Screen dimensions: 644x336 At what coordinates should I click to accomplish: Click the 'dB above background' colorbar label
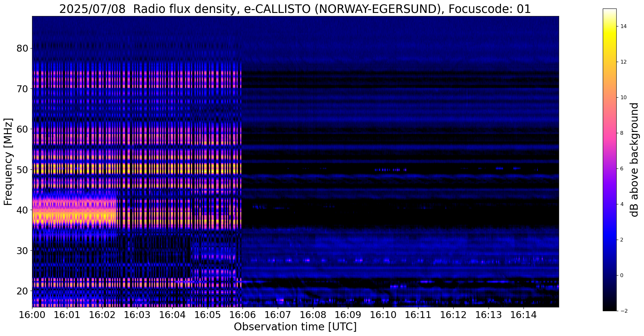pyautogui.click(x=635, y=160)
